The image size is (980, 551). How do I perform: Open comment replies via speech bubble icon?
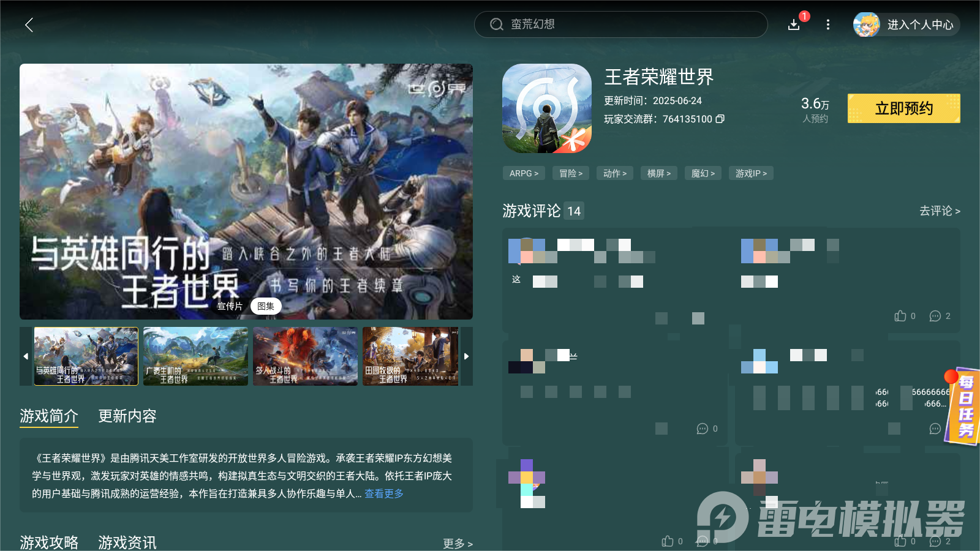click(x=934, y=316)
